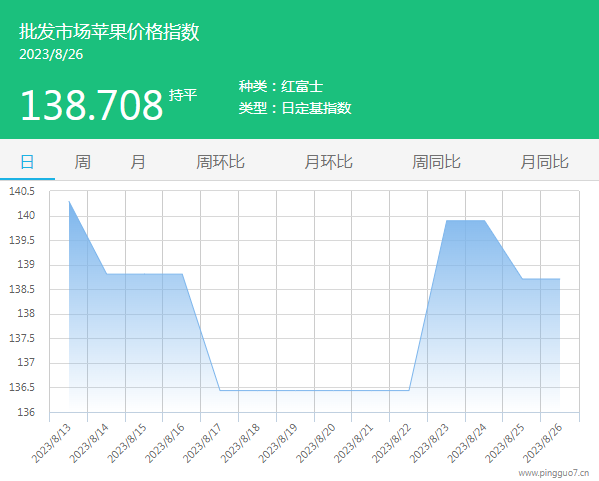Click the www.pingguo7.cn watermark link
This screenshot has height=481, width=599.
pos(554,473)
